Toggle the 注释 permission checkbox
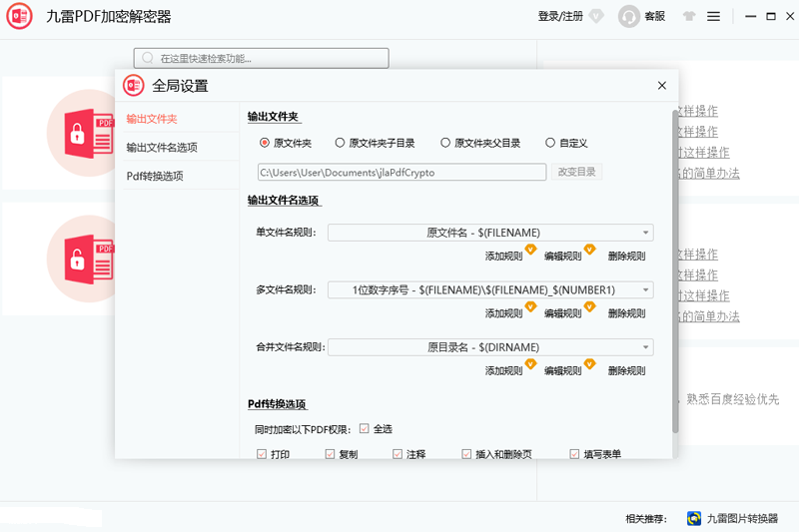 tap(398, 453)
